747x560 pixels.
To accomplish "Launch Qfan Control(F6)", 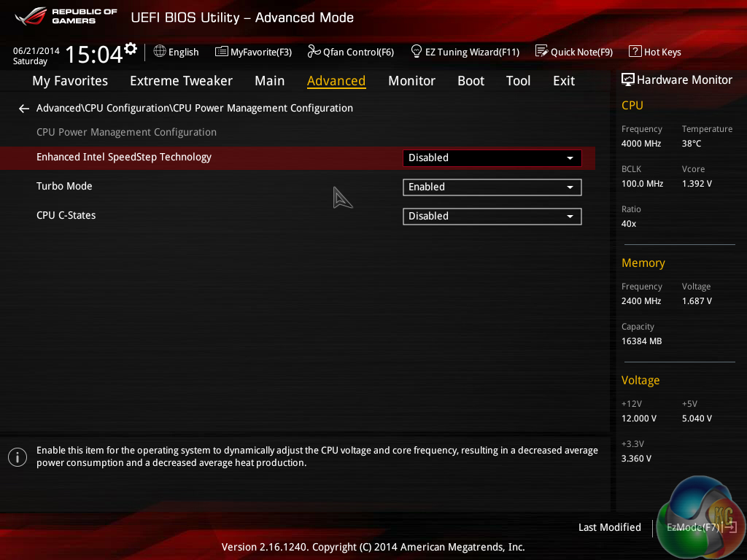I will (x=351, y=52).
